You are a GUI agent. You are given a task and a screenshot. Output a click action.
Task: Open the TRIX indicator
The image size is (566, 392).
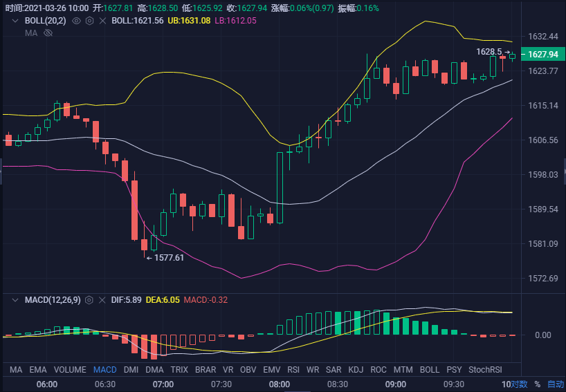(x=179, y=370)
